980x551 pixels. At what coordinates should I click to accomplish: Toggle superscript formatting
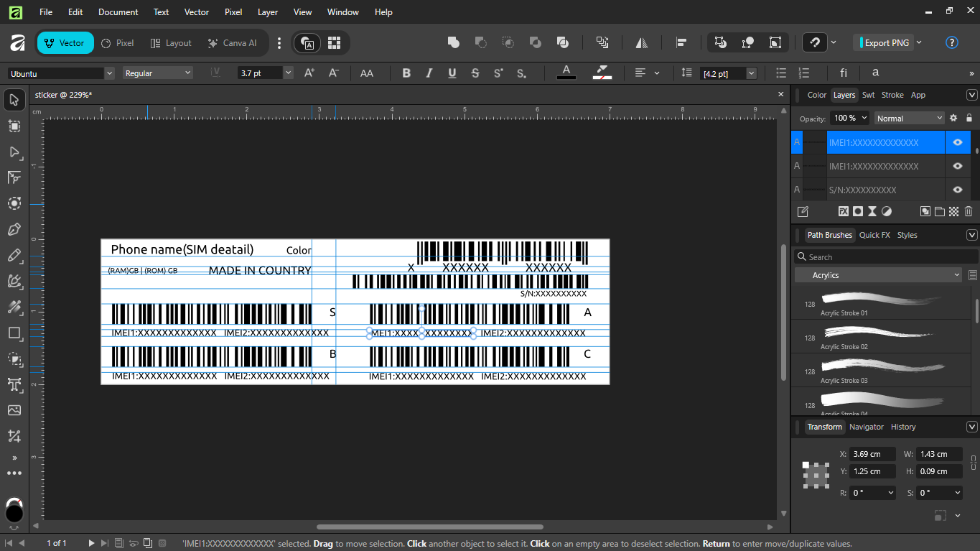[x=498, y=73]
